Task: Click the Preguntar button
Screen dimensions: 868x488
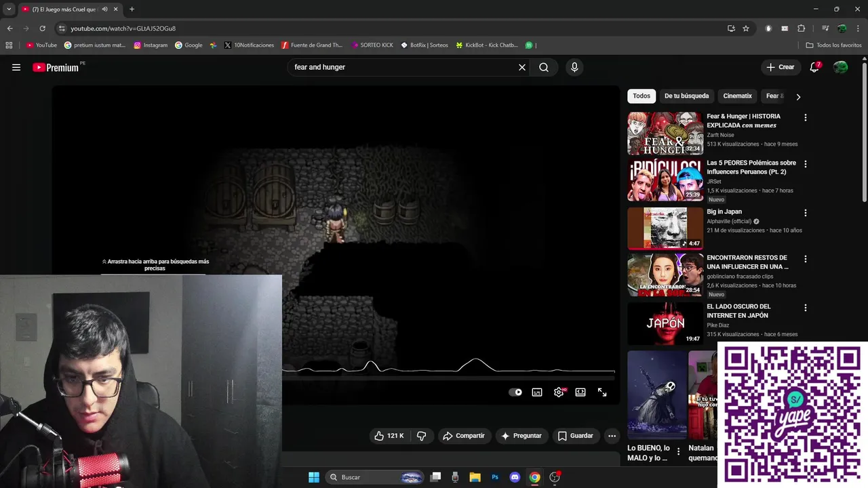Action: tap(521, 436)
